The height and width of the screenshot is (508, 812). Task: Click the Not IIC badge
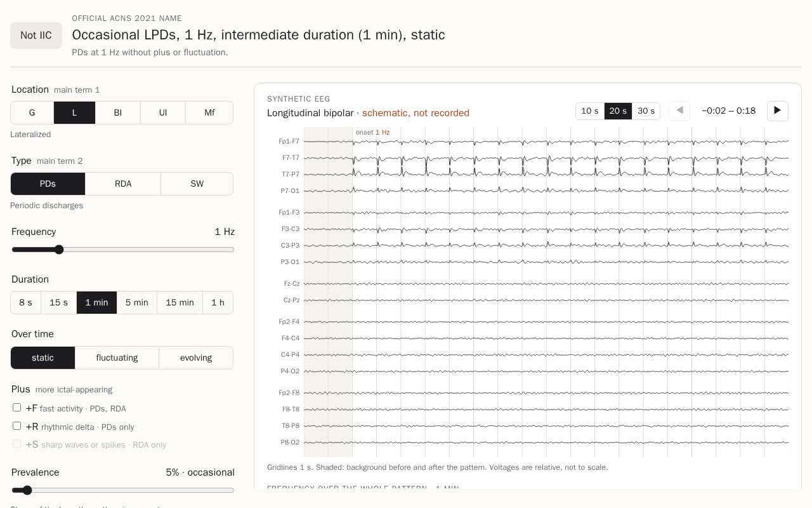[x=36, y=36]
